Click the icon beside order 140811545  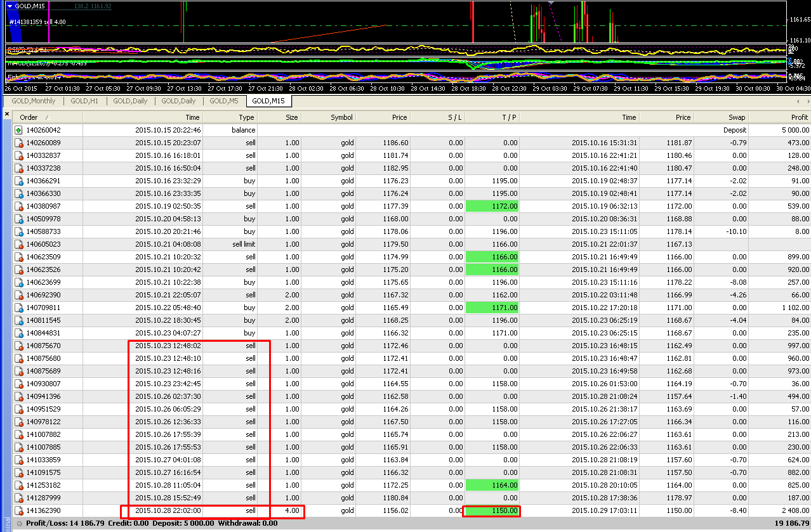coord(18,320)
